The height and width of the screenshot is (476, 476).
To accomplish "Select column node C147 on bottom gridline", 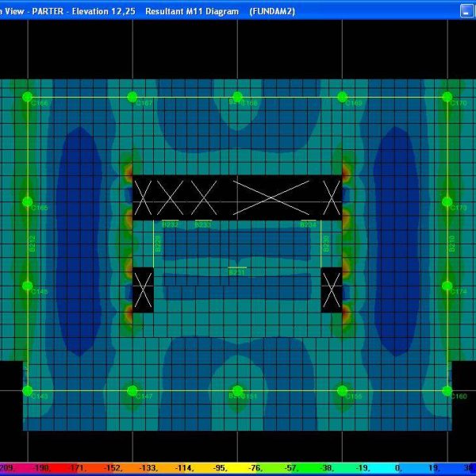I will (132, 390).
